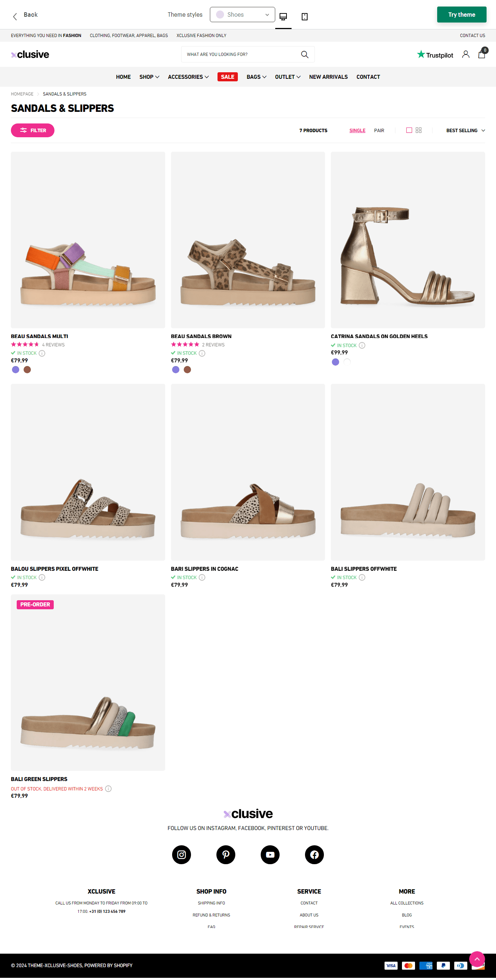The width and height of the screenshot is (496, 980).
Task: Click the search magnifier icon
Action: tap(305, 54)
